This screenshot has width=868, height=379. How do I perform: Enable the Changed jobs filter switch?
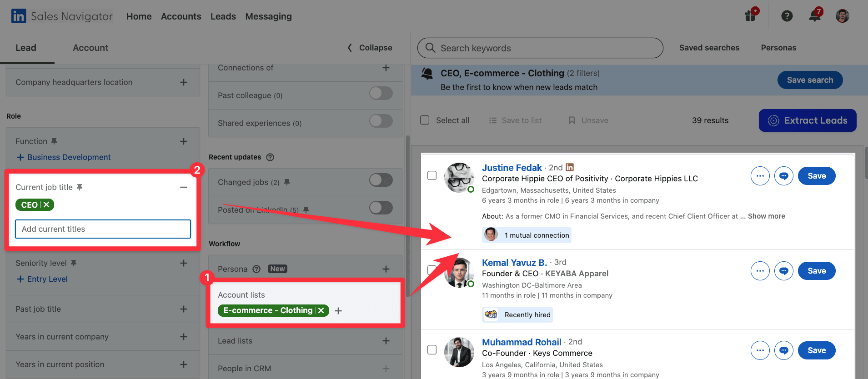381,180
